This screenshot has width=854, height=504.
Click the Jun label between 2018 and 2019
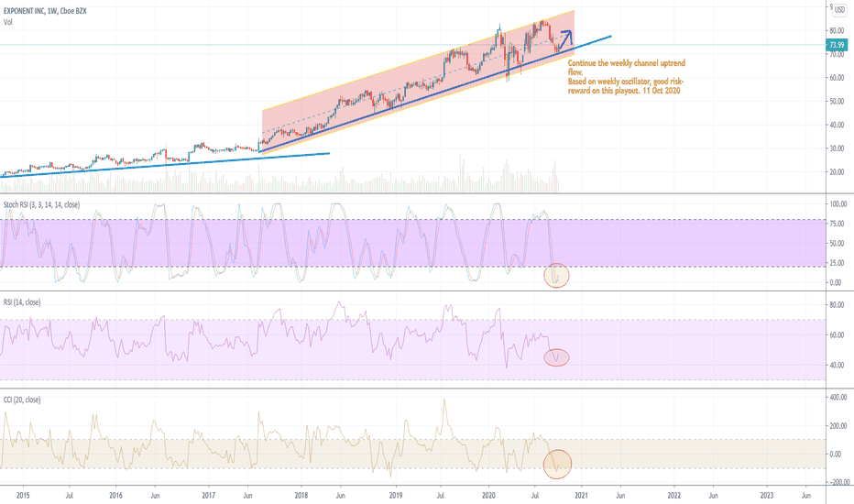tap(340, 495)
